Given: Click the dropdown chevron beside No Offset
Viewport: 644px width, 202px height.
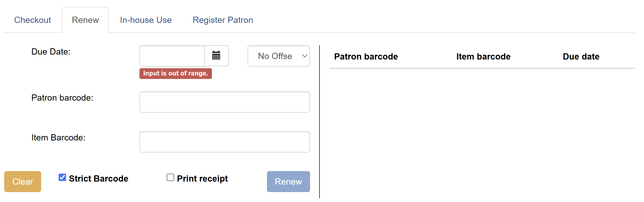Looking at the screenshot, I should point(304,56).
